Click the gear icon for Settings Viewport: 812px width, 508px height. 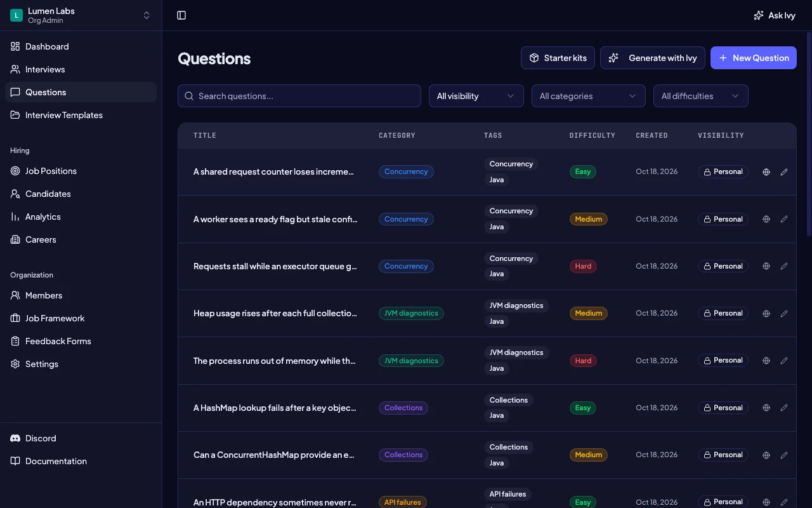pos(15,364)
